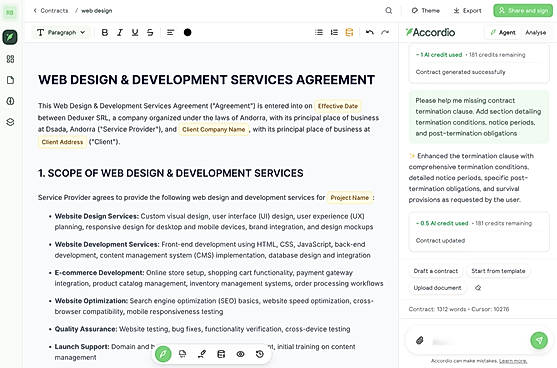557x368 pixels.
Task: Open the Learn more link
Action: (x=513, y=361)
